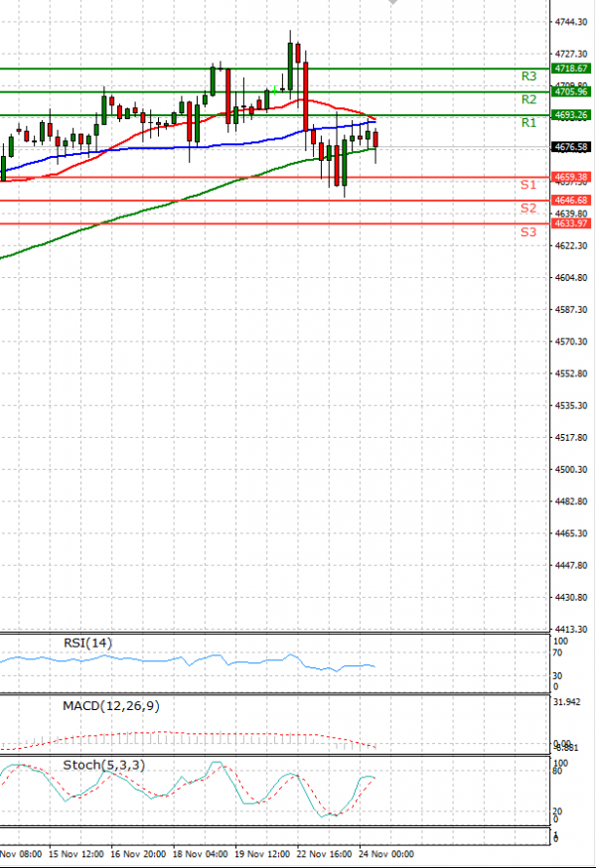
Task: Click the 15 Nov 12:00 time label
Action: [x=75, y=854]
